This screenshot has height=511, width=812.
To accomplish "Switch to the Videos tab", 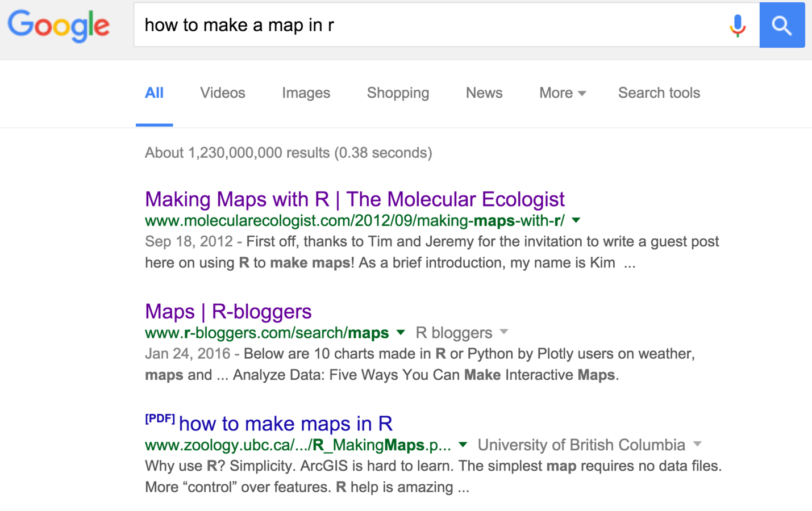I will (x=223, y=93).
